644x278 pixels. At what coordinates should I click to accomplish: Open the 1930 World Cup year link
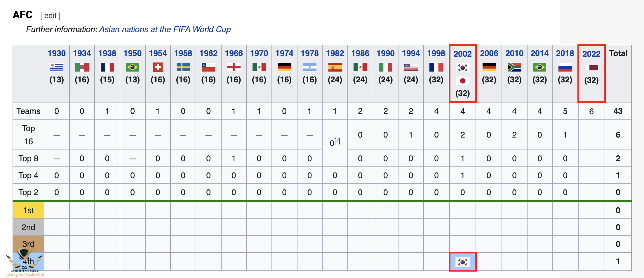click(57, 53)
